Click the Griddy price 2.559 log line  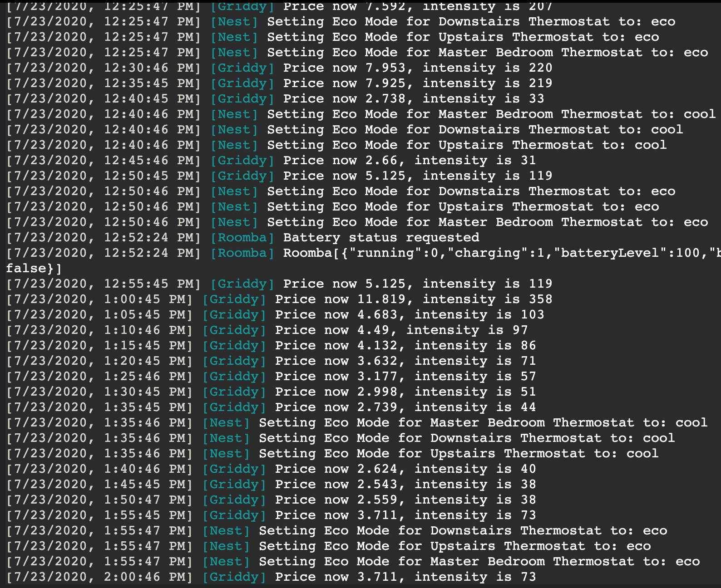click(x=271, y=500)
